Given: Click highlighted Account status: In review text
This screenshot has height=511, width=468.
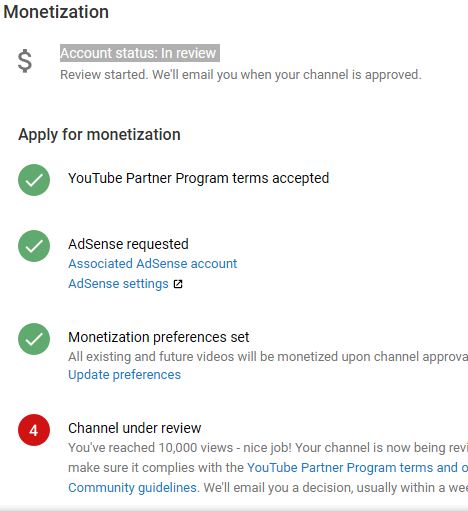Looking at the screenshot, I should tap(140, 53).
